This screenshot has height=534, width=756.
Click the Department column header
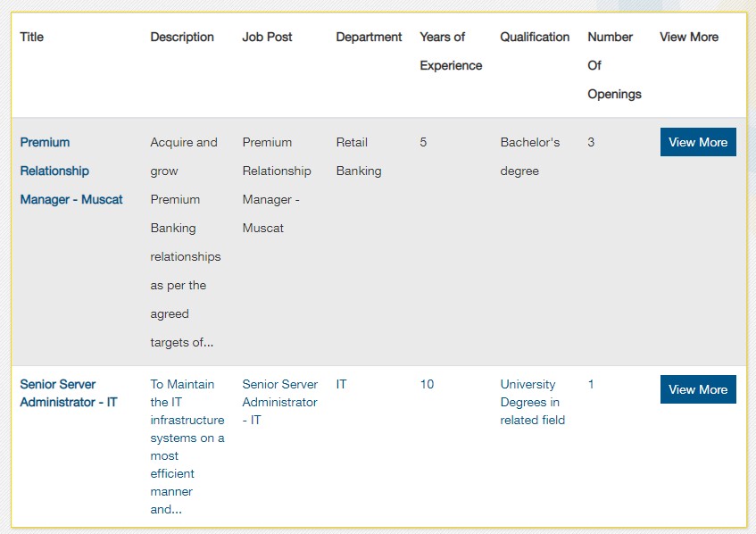369,38
